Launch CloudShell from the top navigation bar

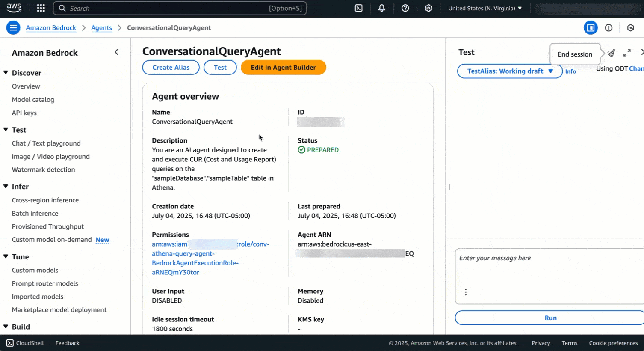pos(359,8)
